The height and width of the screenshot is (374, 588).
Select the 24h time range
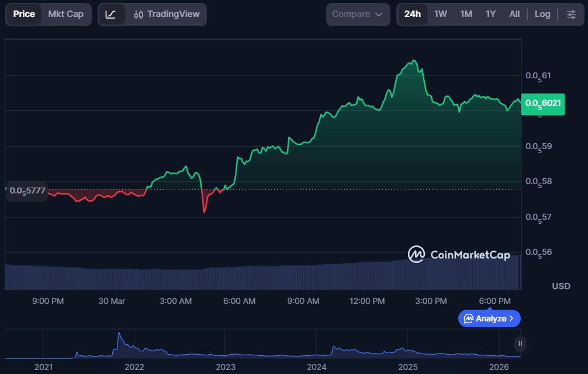(x=413, y=14)
